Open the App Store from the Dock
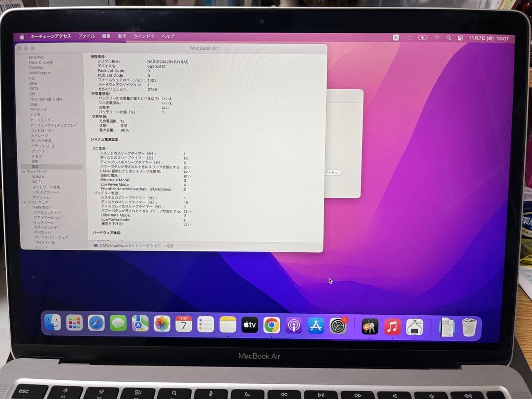 point(316,325)
